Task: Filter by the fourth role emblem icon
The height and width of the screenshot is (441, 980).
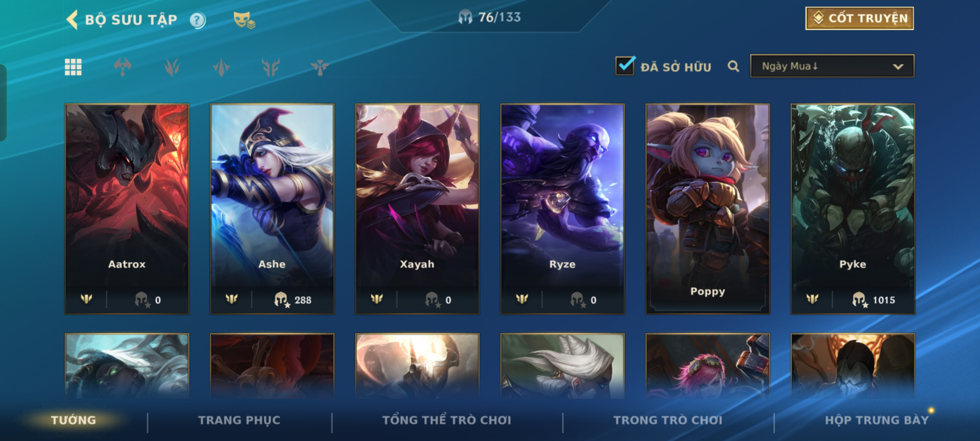Action: [x=271, y=67]
